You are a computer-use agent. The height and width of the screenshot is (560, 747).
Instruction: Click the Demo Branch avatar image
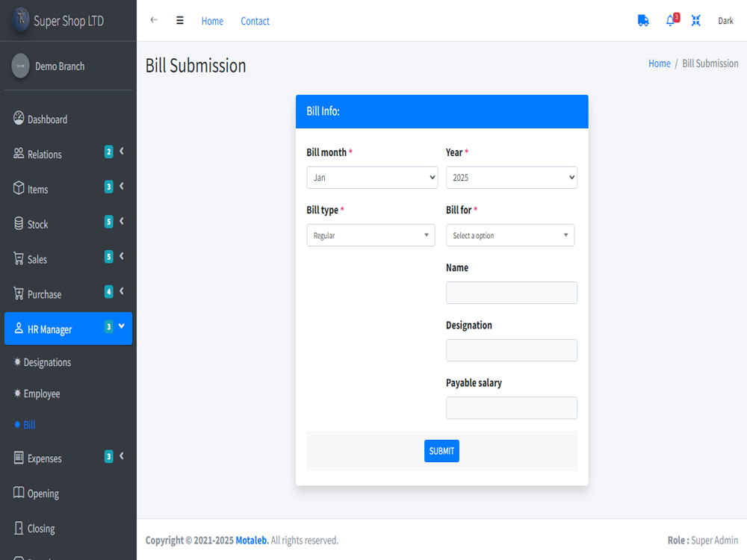tap(20, 66)
